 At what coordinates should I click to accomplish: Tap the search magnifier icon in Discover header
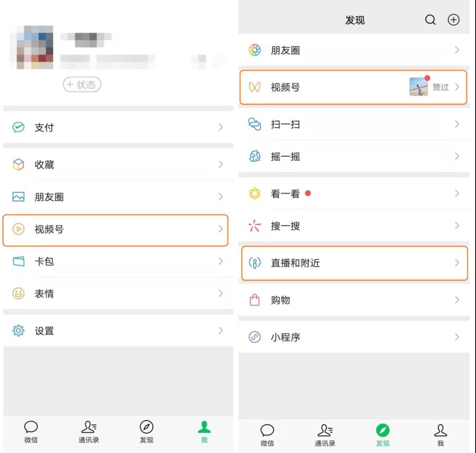pos(430,20)
